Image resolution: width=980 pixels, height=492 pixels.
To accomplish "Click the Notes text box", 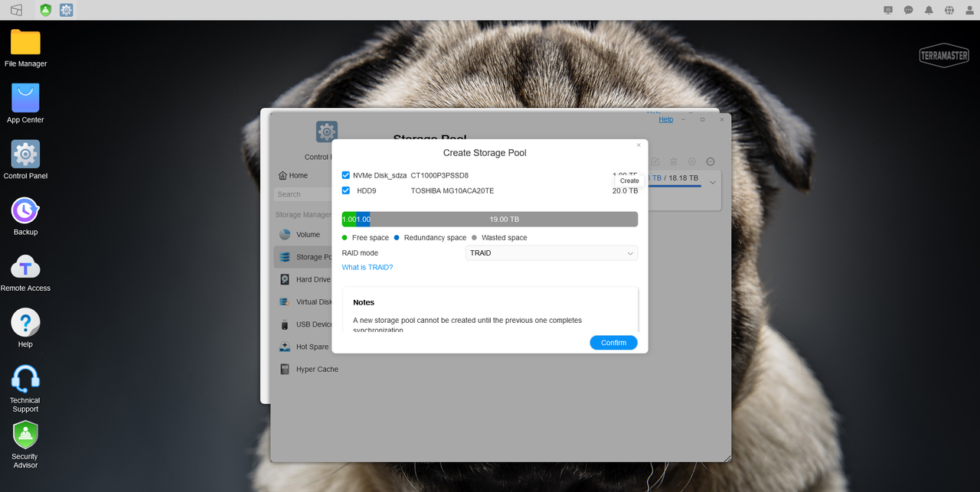I will pyautogui.click(x=490, y=309).
